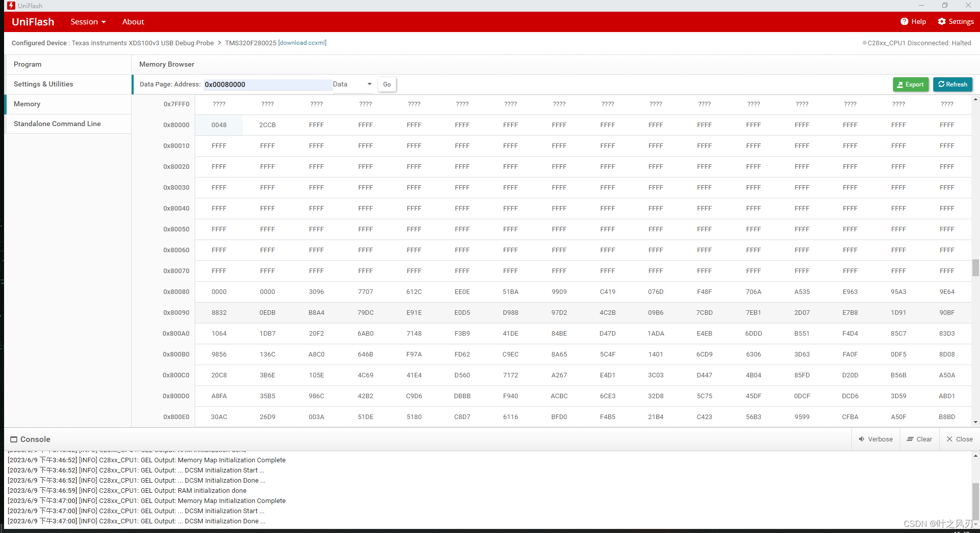
Task: Click address label 0x80080
Action: tap(176, 292)
